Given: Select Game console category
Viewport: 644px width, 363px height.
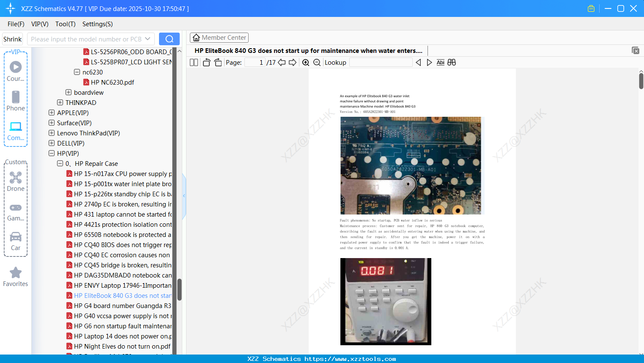Looking at the screenshot, I should pos(16,212).
